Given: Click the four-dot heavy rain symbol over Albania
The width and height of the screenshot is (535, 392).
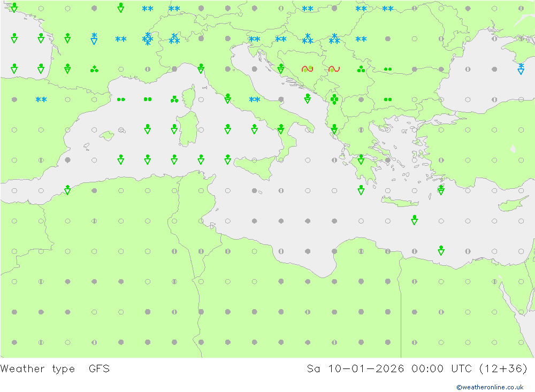Looking at the screenshot, I should click(x=334, y=99).
